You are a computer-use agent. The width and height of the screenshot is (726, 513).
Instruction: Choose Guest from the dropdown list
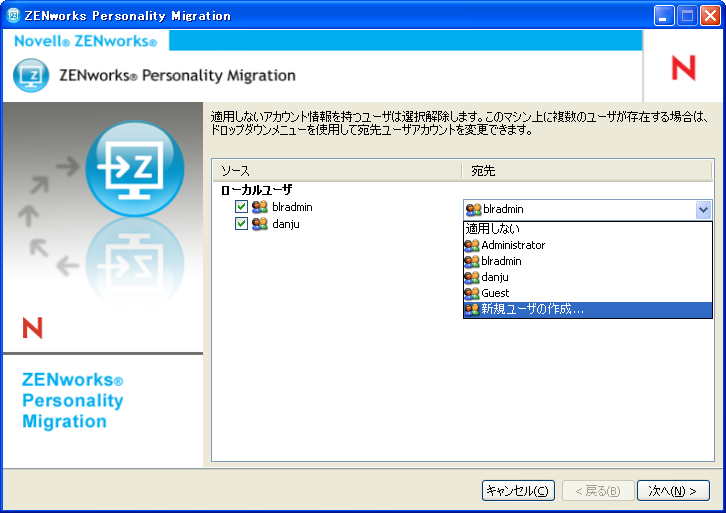point(588,293)
